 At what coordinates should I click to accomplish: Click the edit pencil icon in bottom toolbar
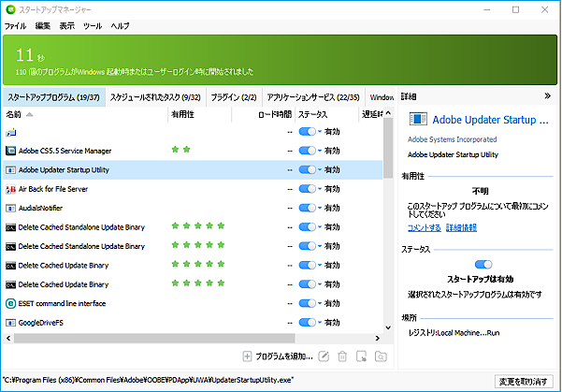(x=324, y=356)
